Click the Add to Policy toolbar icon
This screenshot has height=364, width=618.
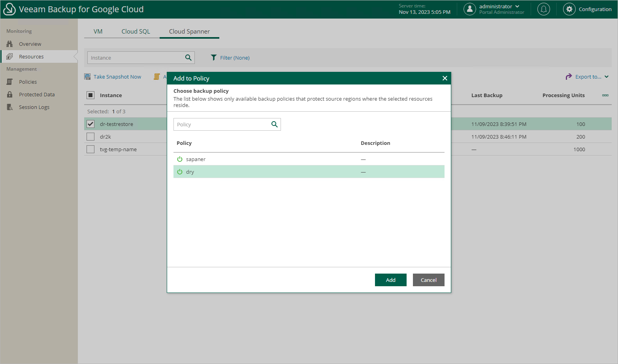157,77
